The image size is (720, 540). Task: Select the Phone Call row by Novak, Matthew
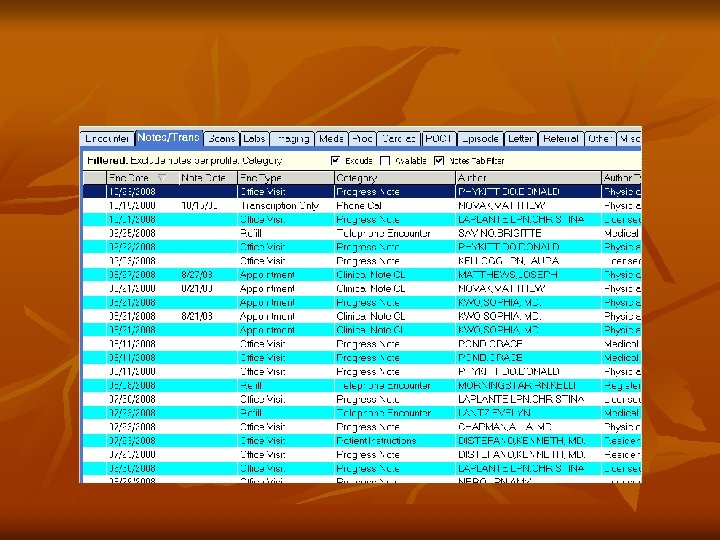[362, 206]
